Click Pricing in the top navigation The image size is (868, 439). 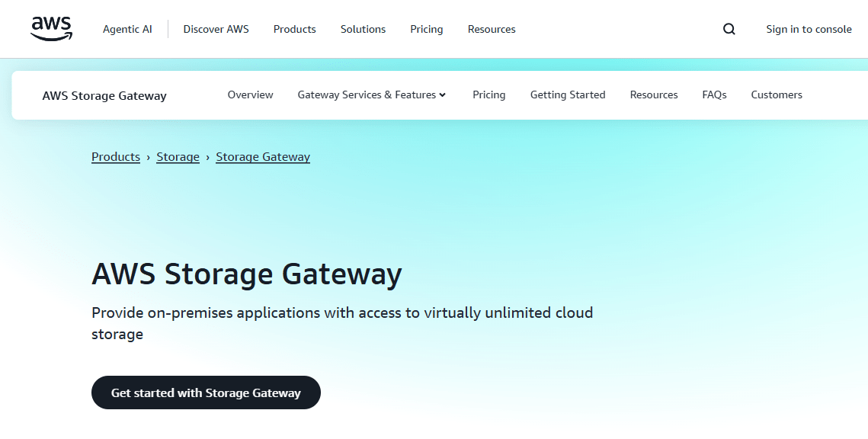click(426, 29)
